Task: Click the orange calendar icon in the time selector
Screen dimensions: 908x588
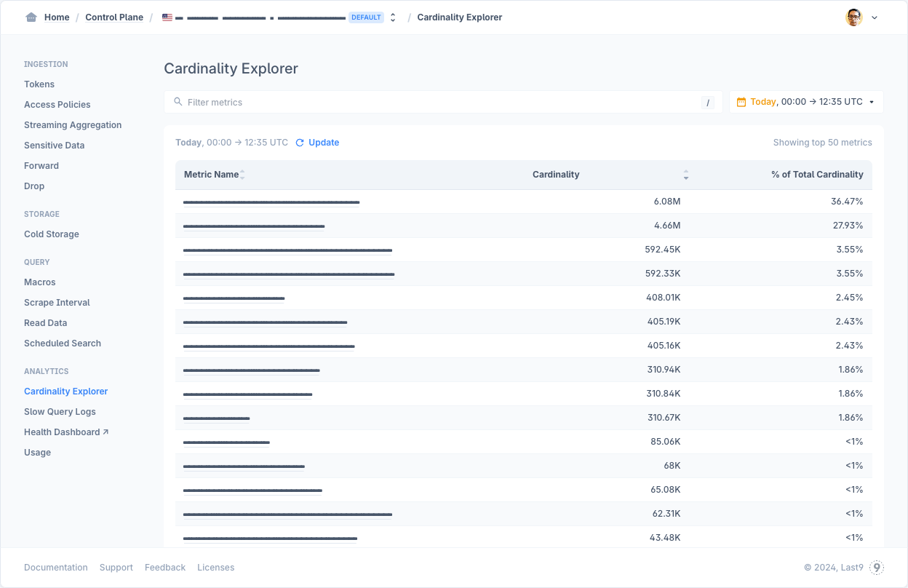Action: click(741, 101)
